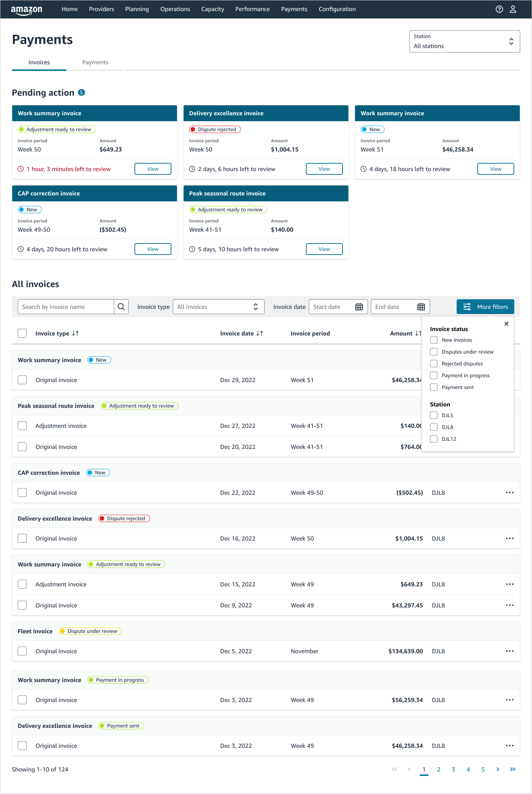This screenshot has width=532, height=794.
Task: Open the Configuration menu
Action: [x=337, y=9]
